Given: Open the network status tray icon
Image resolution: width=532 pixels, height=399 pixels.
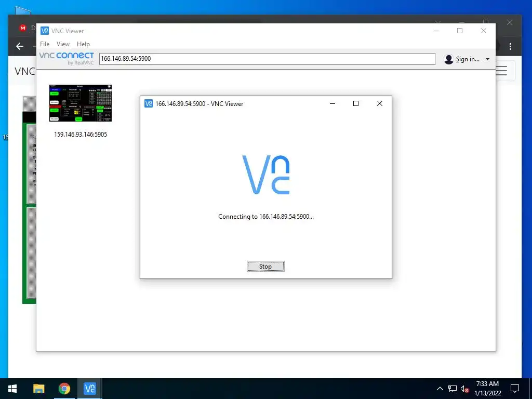Looking at the screenshot, I should 453,389.
